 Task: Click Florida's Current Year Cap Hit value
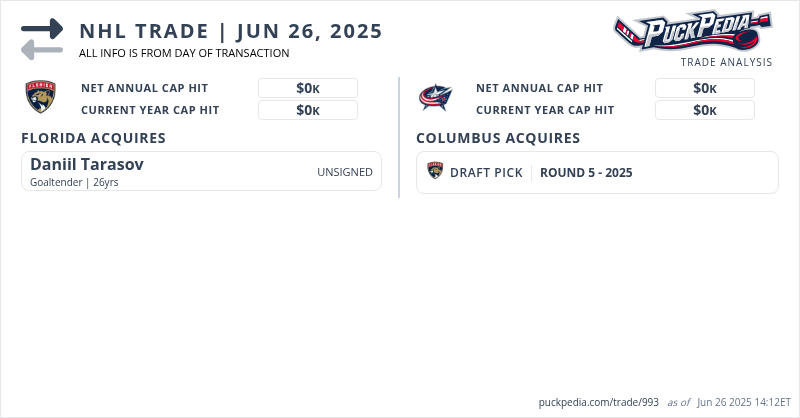click(308, 110)
